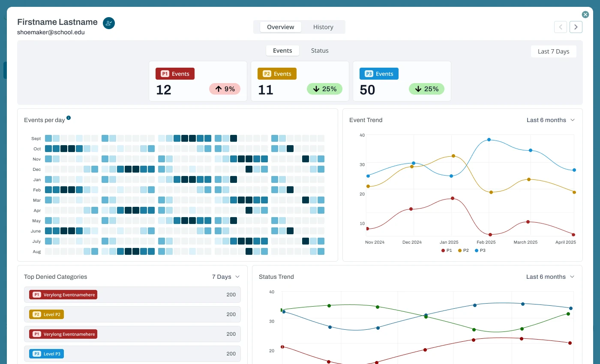Image resolution: width=600 pixels, height=364 pixels.
Task: Go to the next user with right chevron
Action: click(576, 27)
